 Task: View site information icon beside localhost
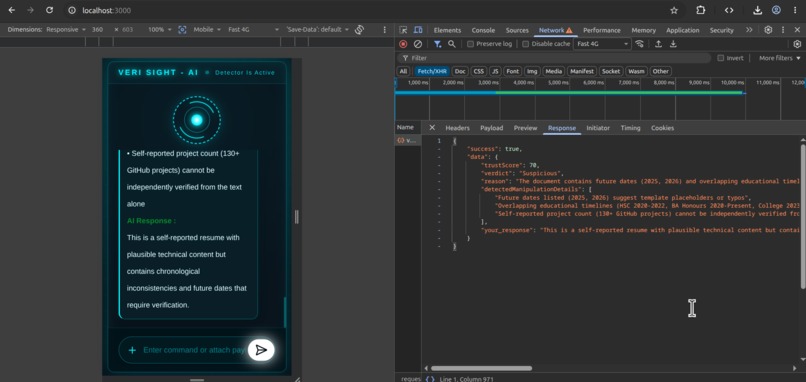coord(72,10)
